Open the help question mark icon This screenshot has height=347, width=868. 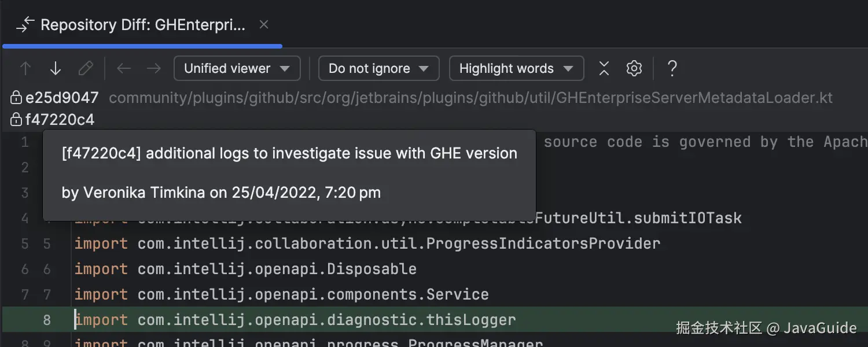pyautogui.click(x=672, y=69)
